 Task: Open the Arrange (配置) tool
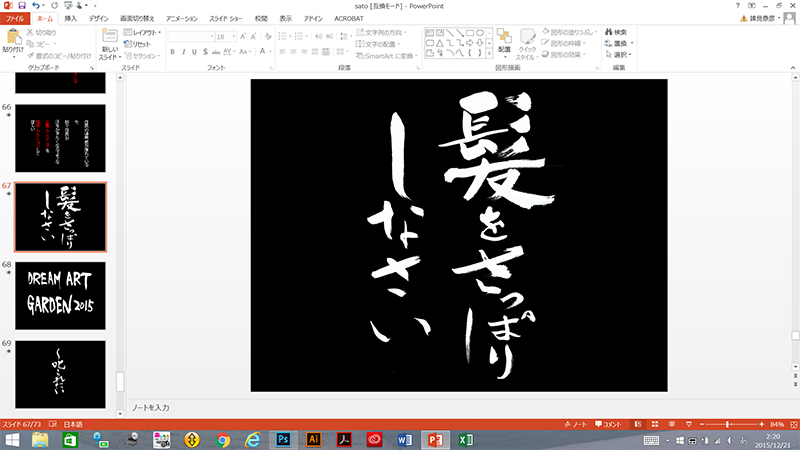click(x=504, y=40)
